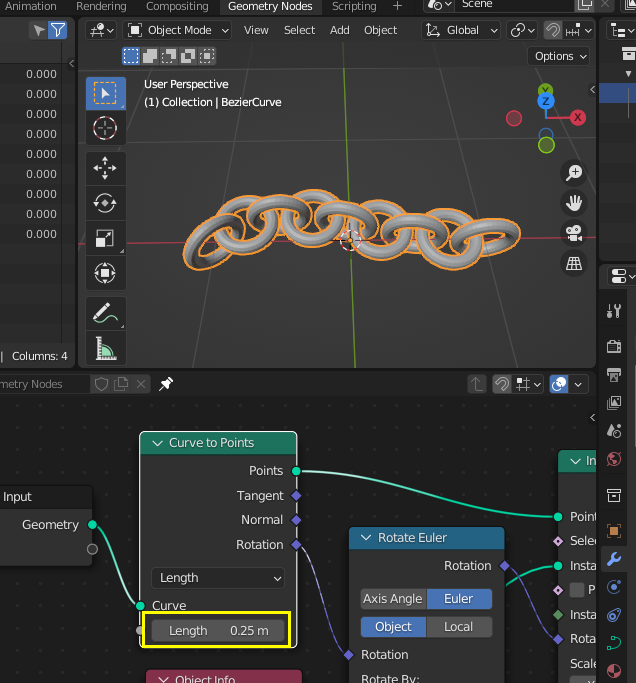Pick the Rotate tool
636x683 pixels.
pyautogui.click(x=105, y=203)
